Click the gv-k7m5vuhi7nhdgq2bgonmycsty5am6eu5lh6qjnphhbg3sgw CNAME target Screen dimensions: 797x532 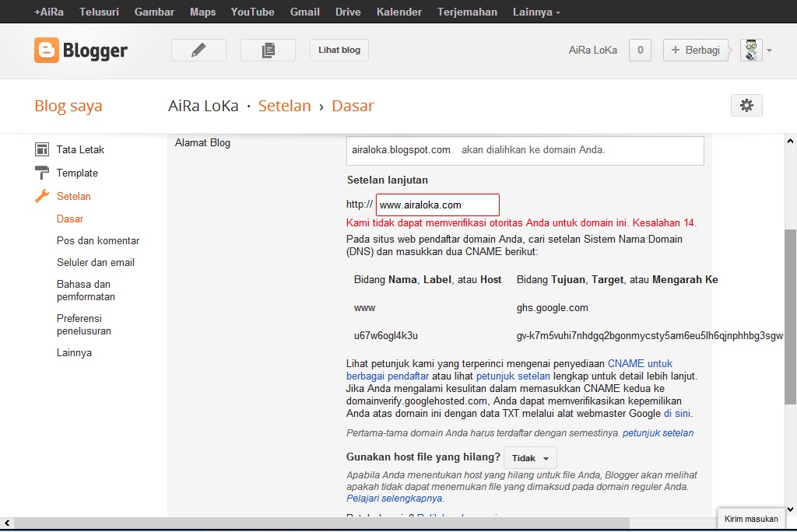point(650,336)
